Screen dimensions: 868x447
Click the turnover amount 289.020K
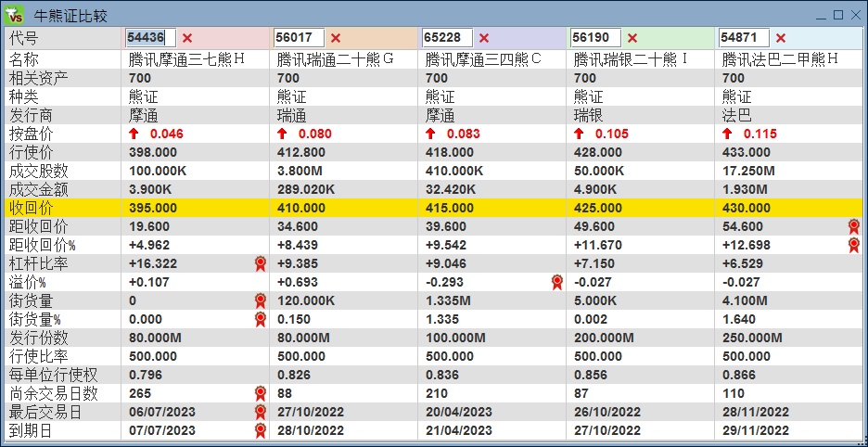coord(306,189)
